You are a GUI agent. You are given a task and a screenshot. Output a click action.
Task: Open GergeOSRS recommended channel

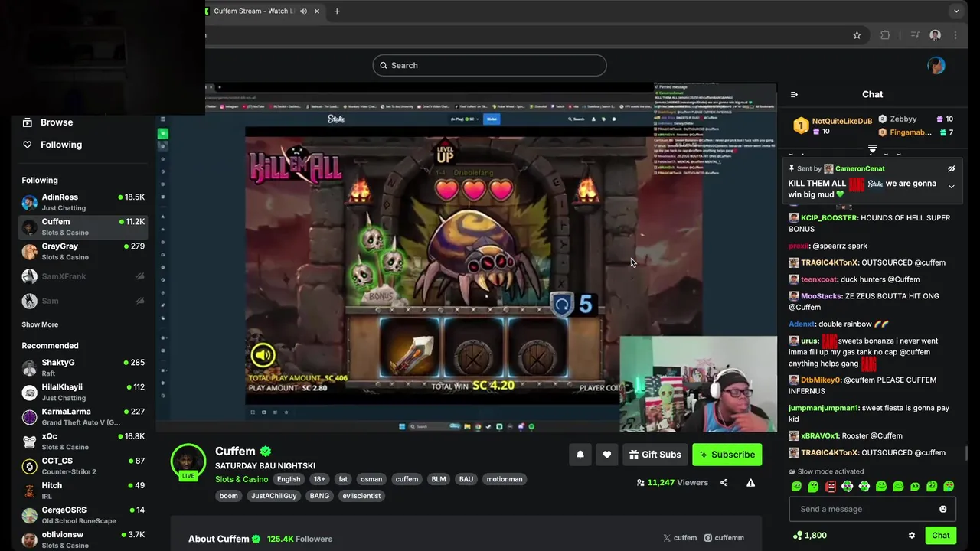pyautogui.click(x=83, y=515)
